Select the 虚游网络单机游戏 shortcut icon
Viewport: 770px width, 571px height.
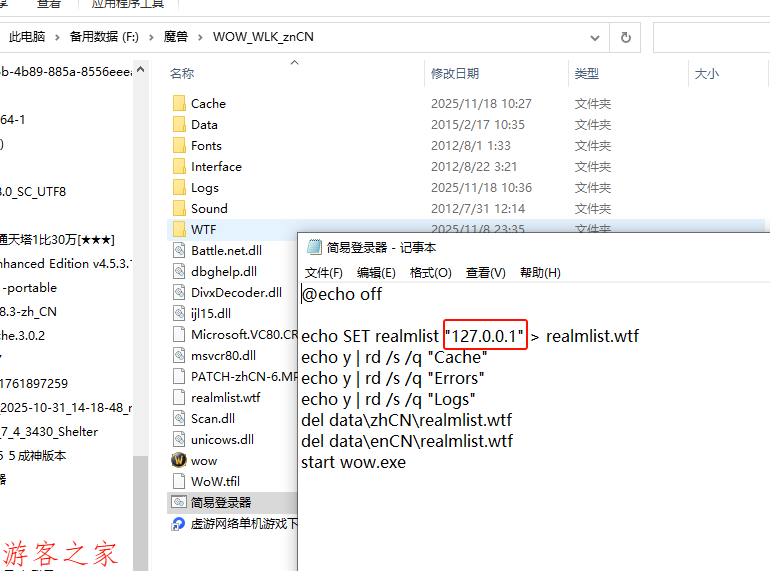point(179,523)
